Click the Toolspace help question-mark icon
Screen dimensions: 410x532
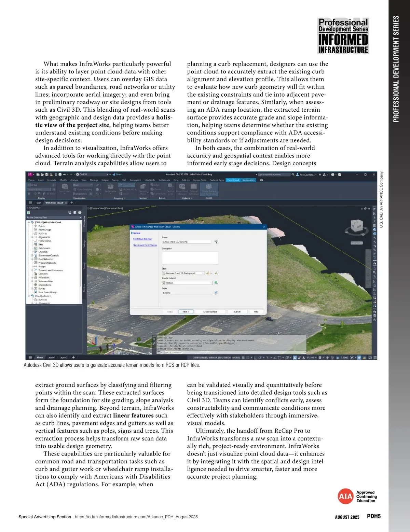(x=80, y=212)
